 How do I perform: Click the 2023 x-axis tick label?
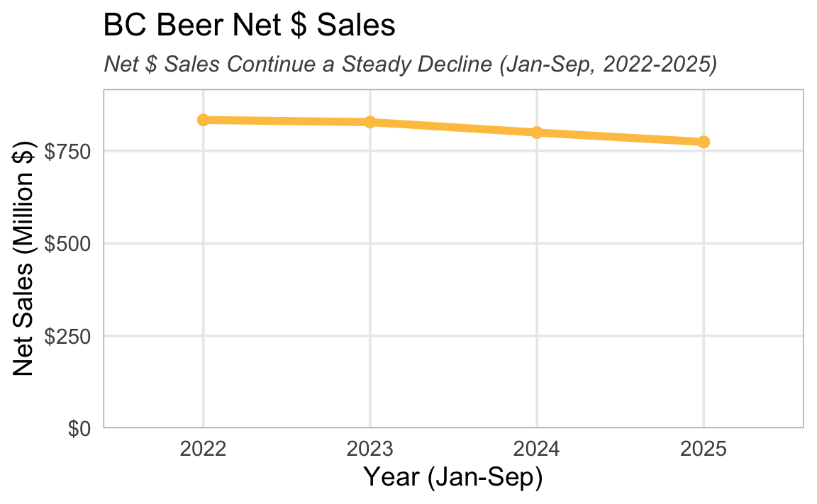(369, 449)
